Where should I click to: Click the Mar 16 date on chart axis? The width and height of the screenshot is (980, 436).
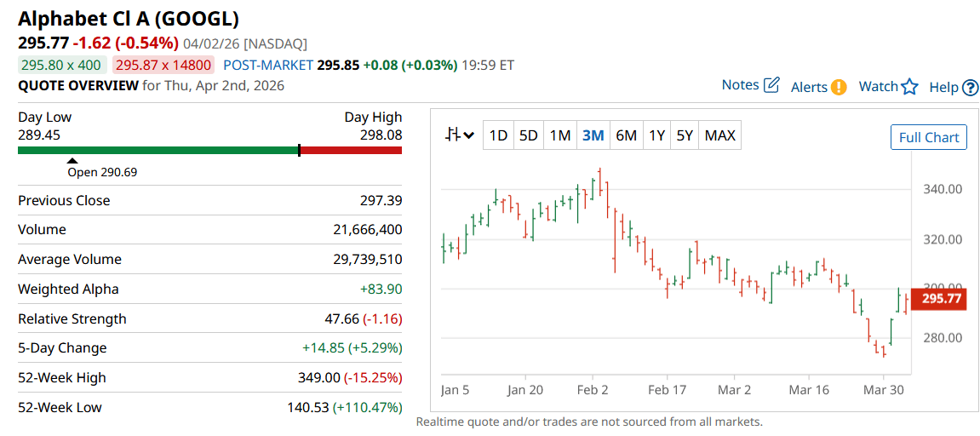tap(810, 390)
